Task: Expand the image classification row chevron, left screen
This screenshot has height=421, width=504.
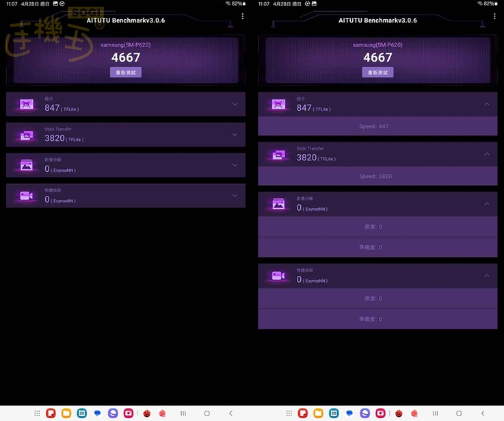Action: (x=235, y=165)
